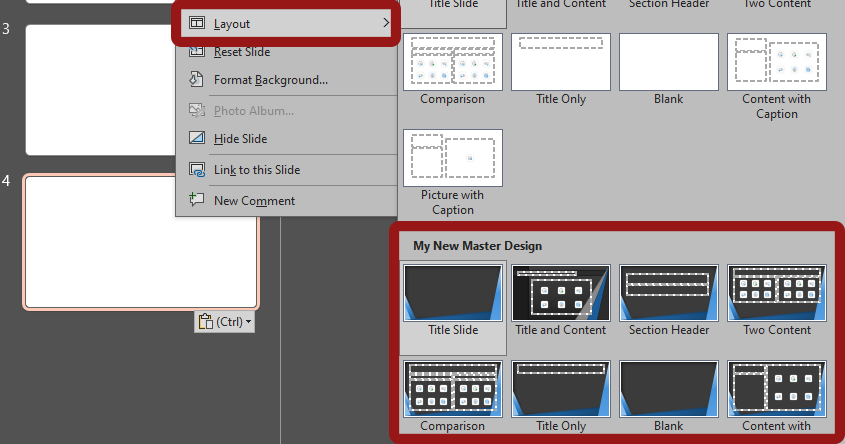Open the Paste Options (Ctrl) dropdown
The width and height of the screenshot is (845, 444).
point(225,322)
